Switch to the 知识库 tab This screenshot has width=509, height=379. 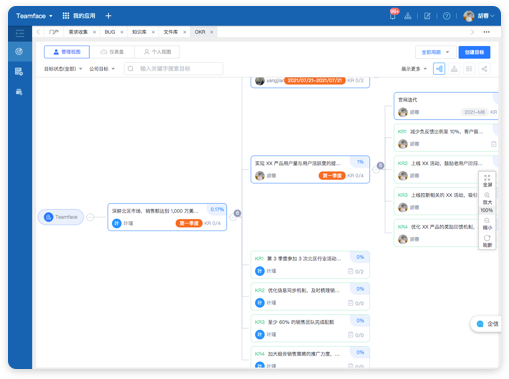(x=139, y=32)
